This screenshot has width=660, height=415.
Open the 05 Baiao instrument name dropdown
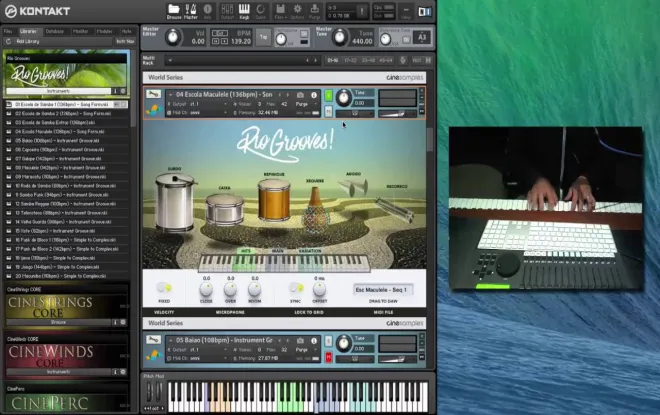(x=170, y=341)
